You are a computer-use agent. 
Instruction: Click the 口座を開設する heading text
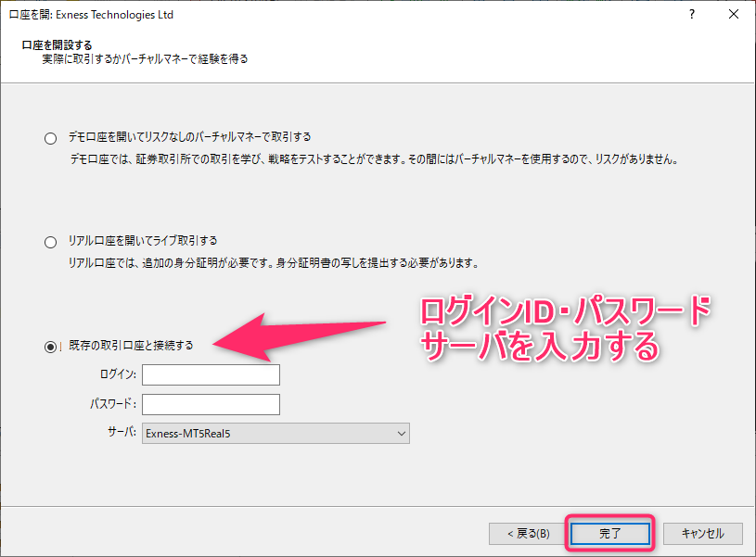click(x=57, y=45)
